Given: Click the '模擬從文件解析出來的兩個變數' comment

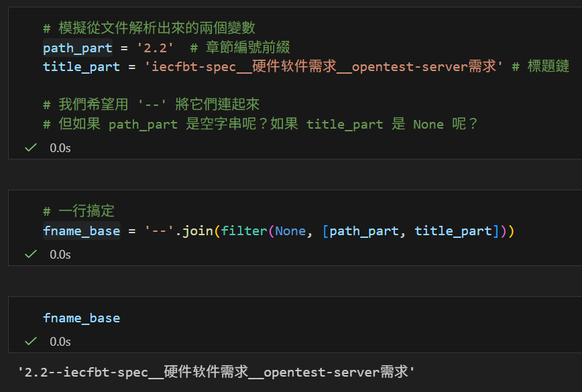Looking at the screenshot, I should click(x=148, y=29).
